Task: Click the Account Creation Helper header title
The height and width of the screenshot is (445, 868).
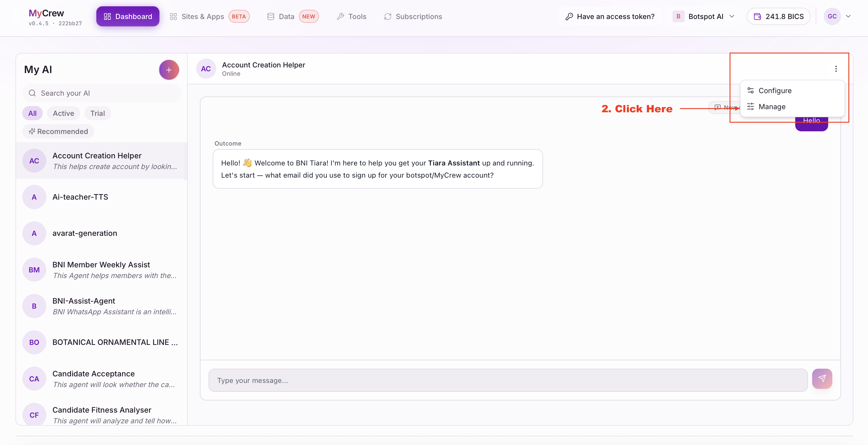Action: point(263,65)
